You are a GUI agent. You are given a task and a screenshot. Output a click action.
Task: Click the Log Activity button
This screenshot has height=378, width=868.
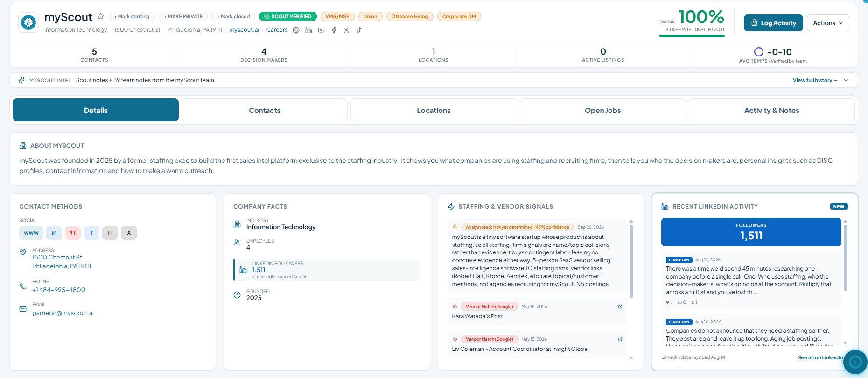pyautogui.click(x=773, y=23)
